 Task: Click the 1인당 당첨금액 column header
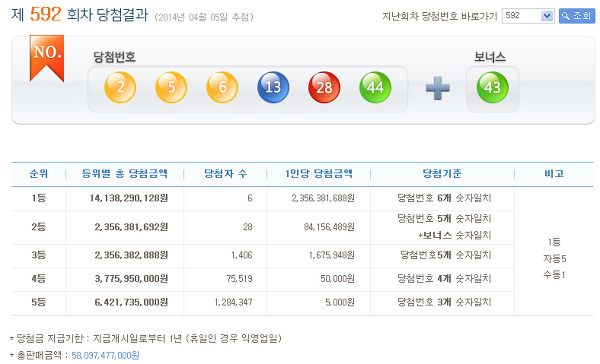pos(319,174)
